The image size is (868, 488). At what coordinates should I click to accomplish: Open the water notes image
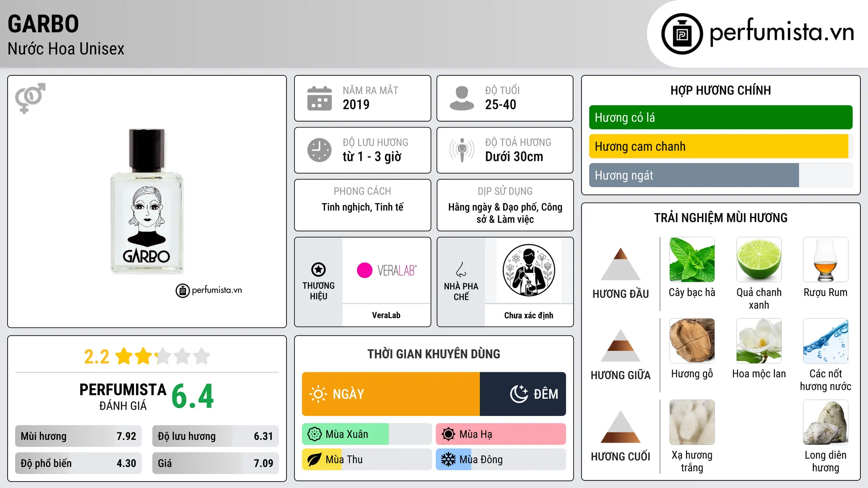click(826, 341)
